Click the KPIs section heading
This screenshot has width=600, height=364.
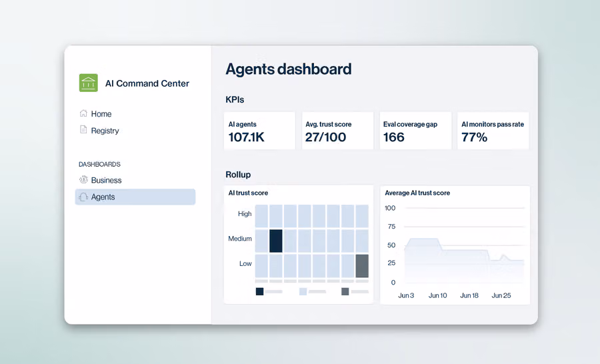235,99
